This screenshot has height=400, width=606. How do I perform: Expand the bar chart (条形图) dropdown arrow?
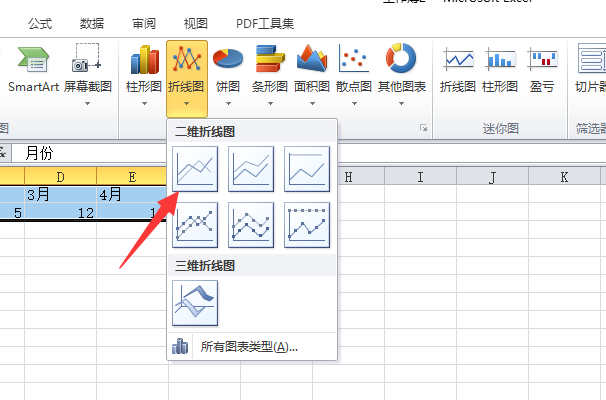point(270,104)
